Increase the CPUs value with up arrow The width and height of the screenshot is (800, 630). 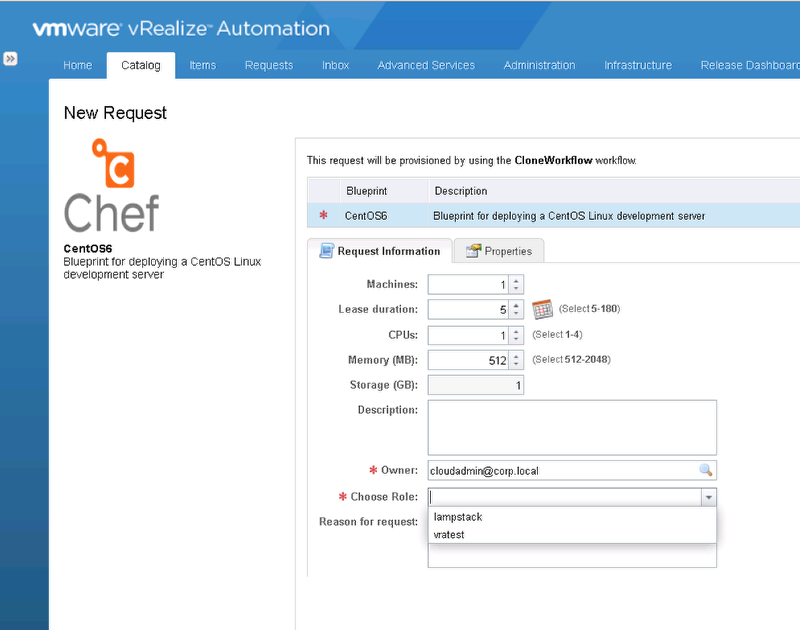(x=516, y=331)
